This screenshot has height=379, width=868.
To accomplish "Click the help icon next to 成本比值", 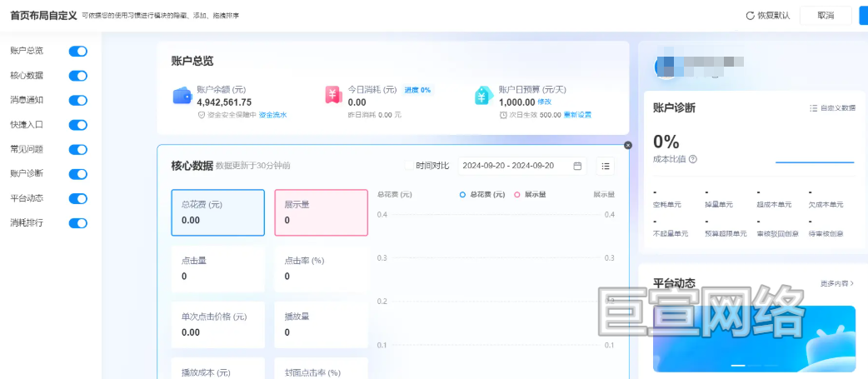I will click(692, 159).
